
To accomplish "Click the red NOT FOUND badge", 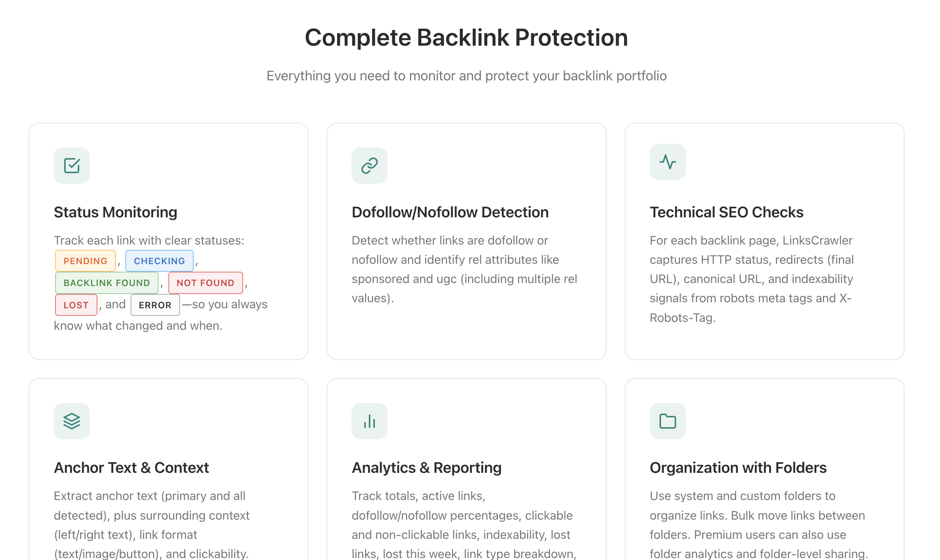I will click(205, 283).
